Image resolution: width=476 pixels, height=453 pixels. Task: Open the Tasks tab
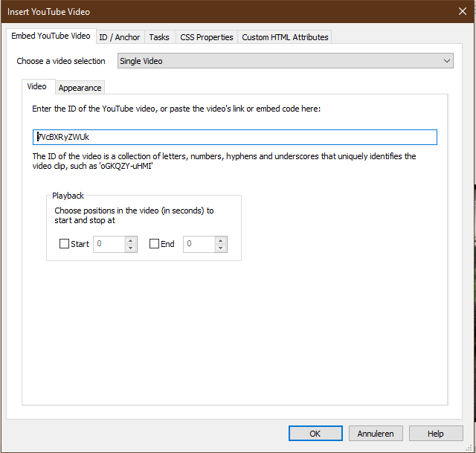point(158,37)
